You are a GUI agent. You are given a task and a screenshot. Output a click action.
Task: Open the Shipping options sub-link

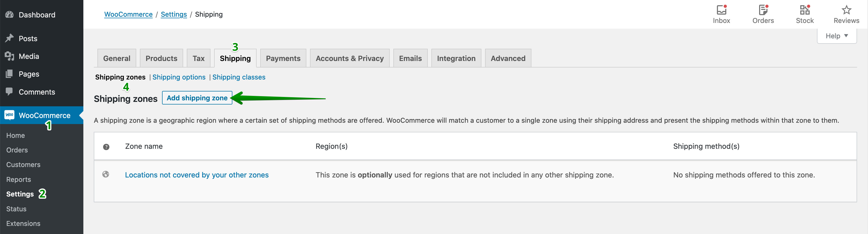179,77
